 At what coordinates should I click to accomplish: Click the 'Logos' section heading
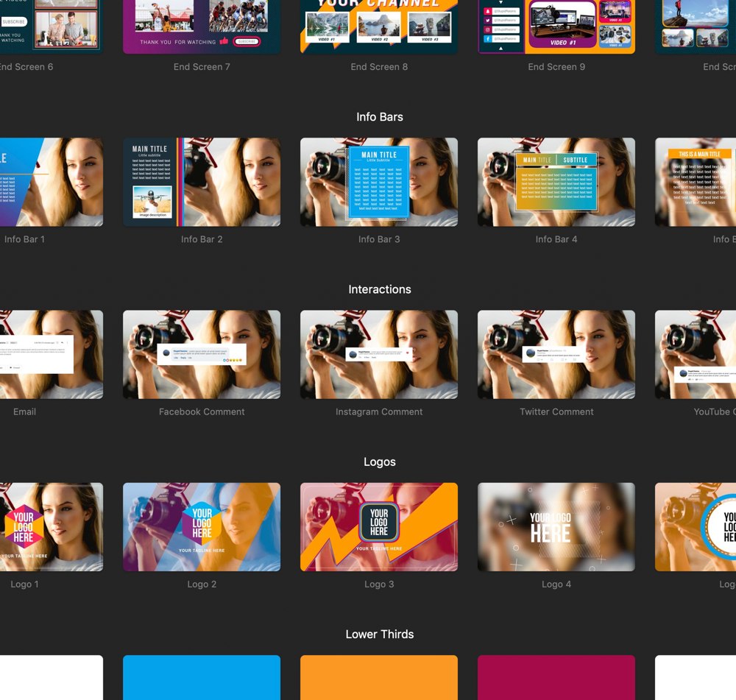click(x=379, y=462)
